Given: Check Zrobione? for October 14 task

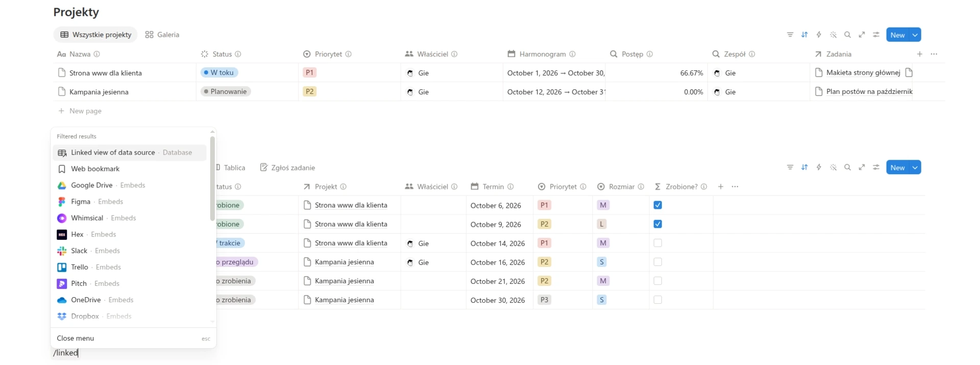Looking at the screenshot, I should tap(657, 243).
